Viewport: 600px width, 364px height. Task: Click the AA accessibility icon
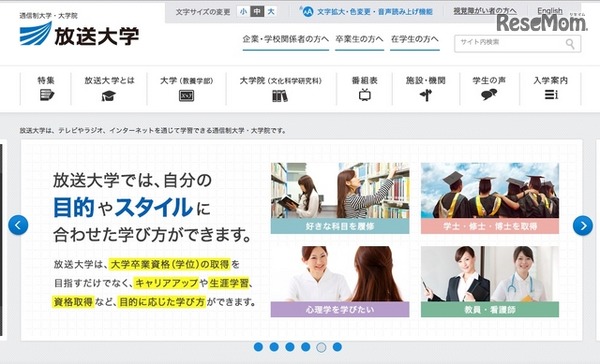point(308,12)
